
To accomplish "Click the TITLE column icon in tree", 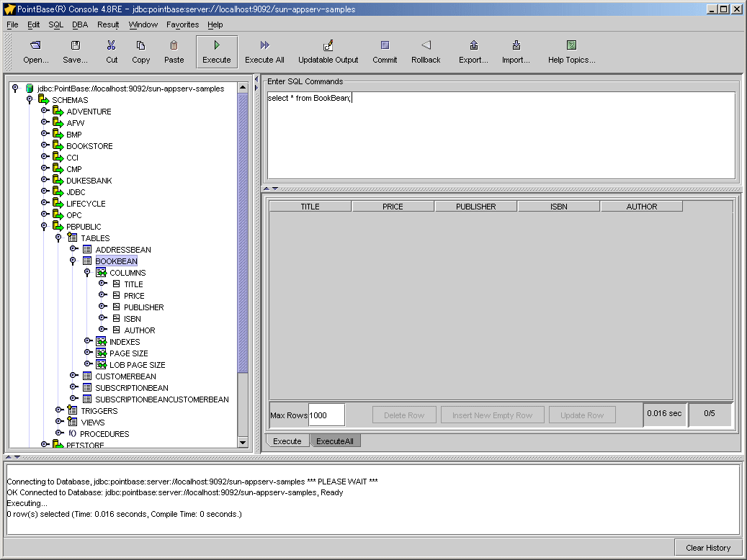I will click(x=116, y=284).
